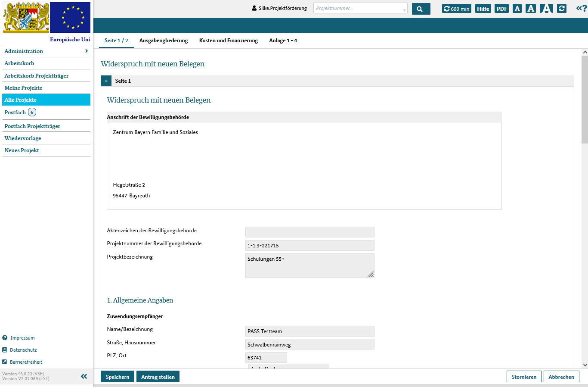The height and width of the screenshot is (387, 588).
Task: Click the Stornieren button
Action: 524,377
